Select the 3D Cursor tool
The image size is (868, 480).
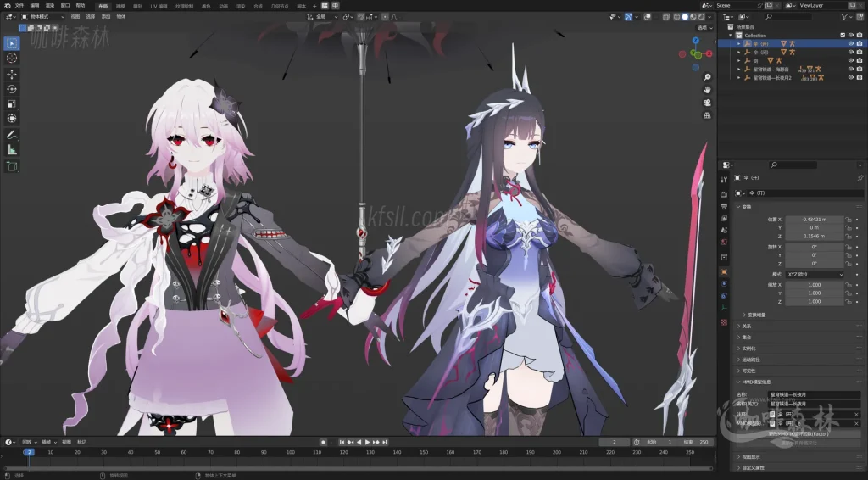[12, 59]
